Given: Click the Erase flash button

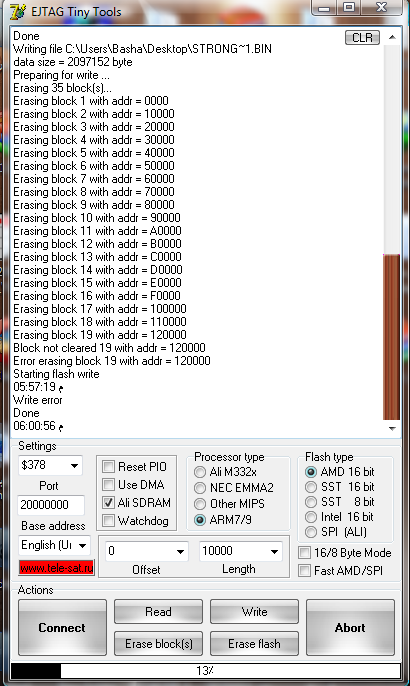Looking at the screenshot, I should (254, 644).
